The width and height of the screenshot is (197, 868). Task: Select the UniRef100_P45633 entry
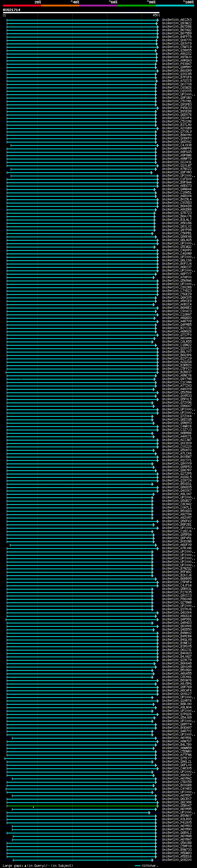(x=176, y=108)
